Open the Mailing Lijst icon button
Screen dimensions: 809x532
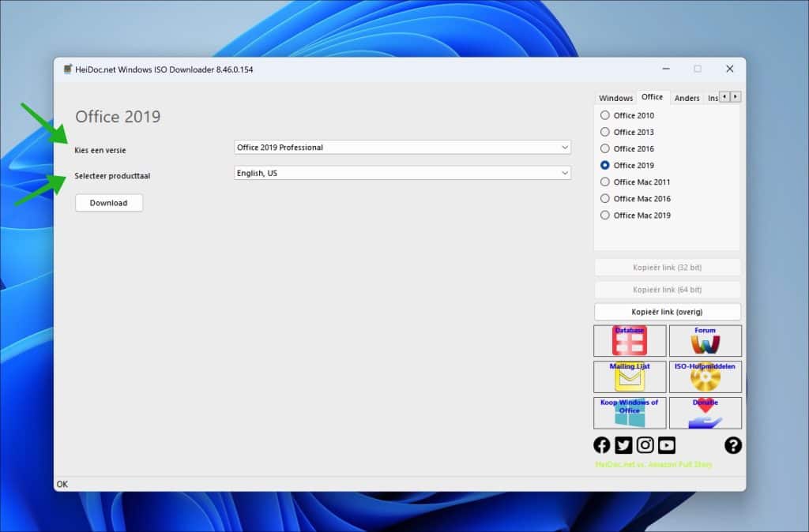coord(630,377)
